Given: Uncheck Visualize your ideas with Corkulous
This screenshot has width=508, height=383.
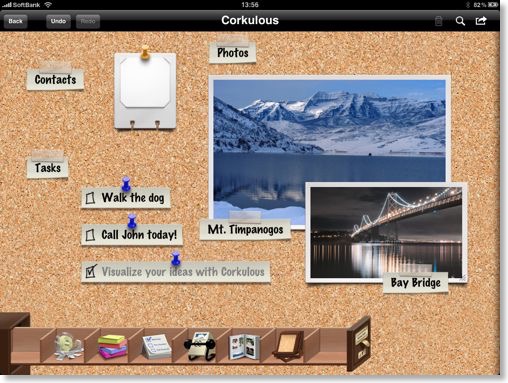Looking at the screenshot, I should (91, 271).
